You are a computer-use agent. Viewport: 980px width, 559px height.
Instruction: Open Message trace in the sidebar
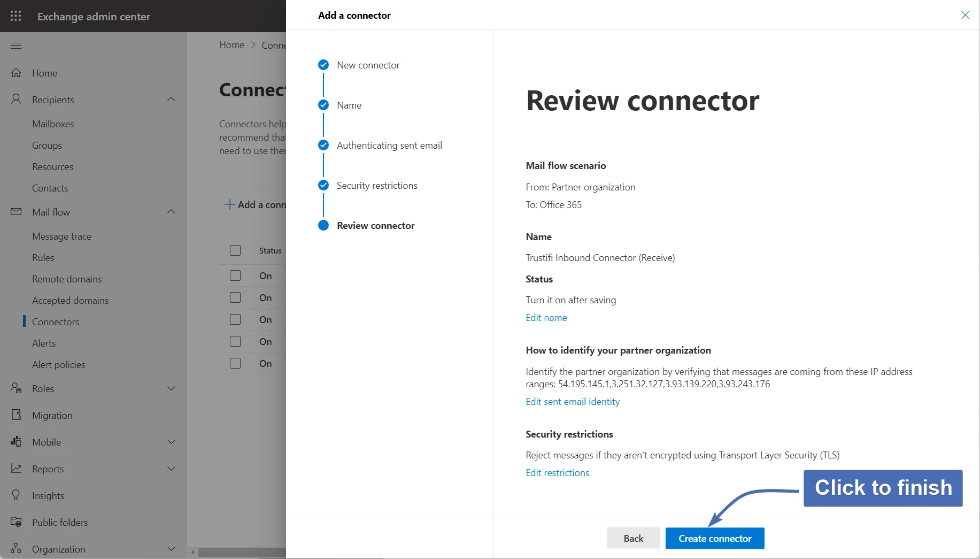61,236
